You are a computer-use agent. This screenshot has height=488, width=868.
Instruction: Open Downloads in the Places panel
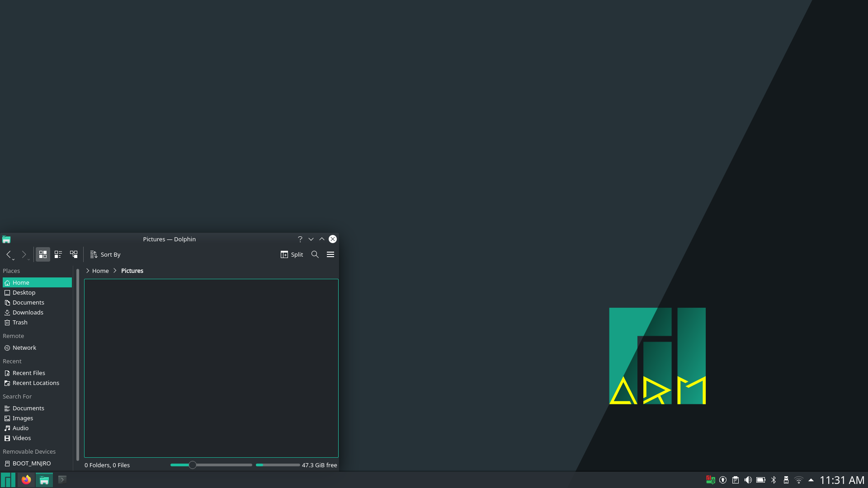pyautogui.click(x=28, y=312)
